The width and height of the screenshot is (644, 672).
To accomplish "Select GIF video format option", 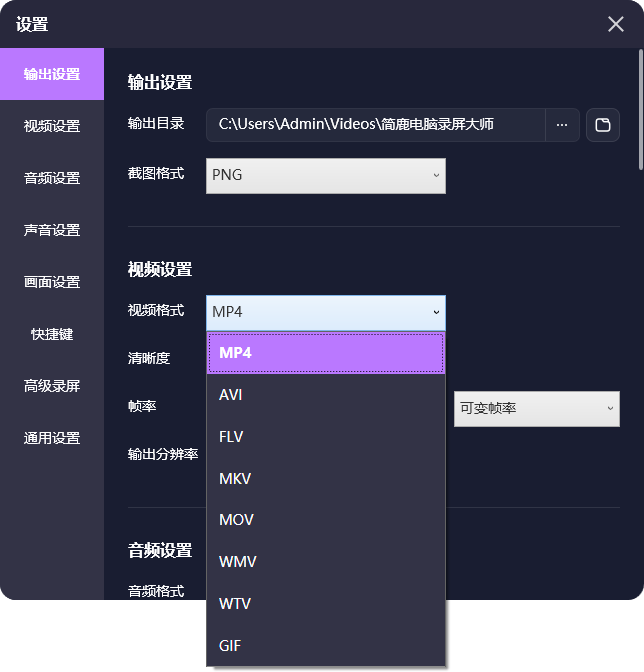I will click(x=326, y=645).
